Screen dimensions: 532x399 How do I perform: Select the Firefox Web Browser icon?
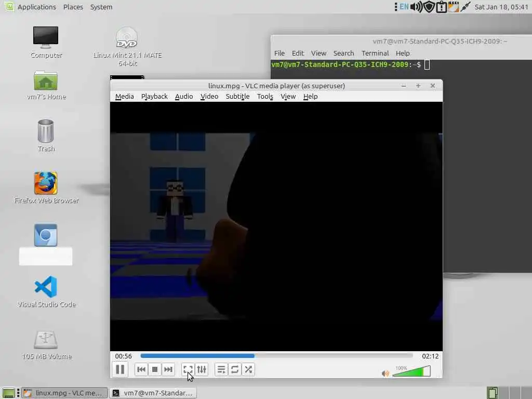46,188
